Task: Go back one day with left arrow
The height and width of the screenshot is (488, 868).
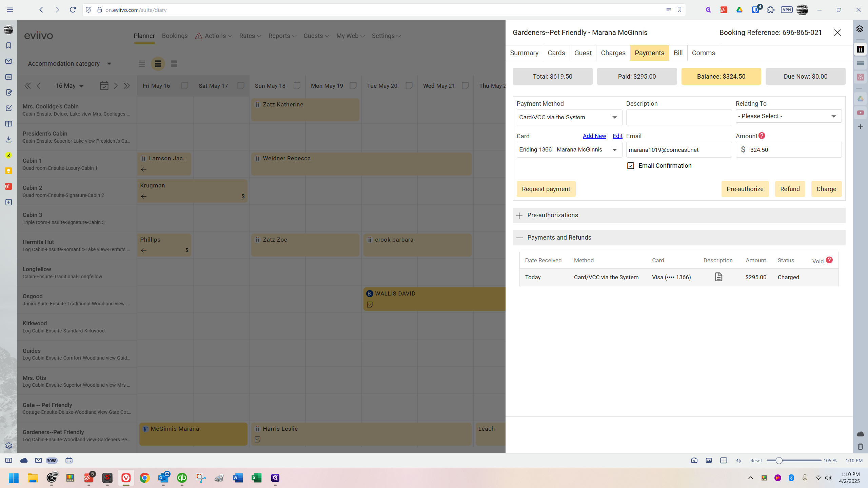Action: pos(39,86)
